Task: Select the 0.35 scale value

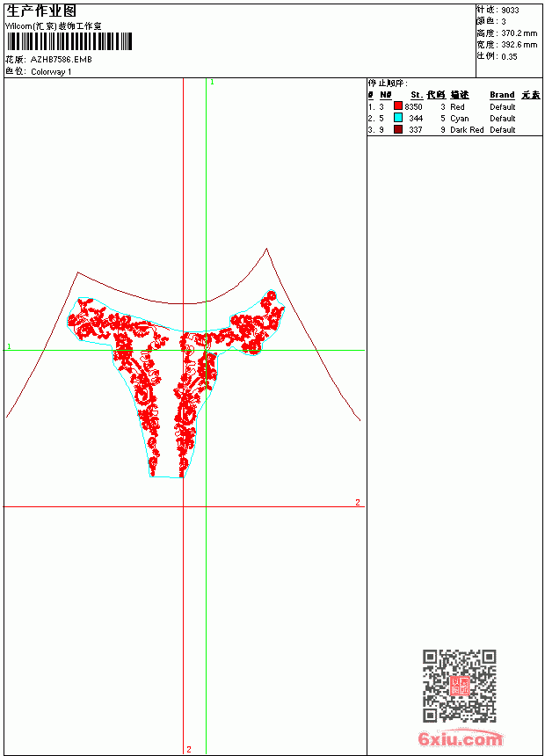Action: point(509,56)
